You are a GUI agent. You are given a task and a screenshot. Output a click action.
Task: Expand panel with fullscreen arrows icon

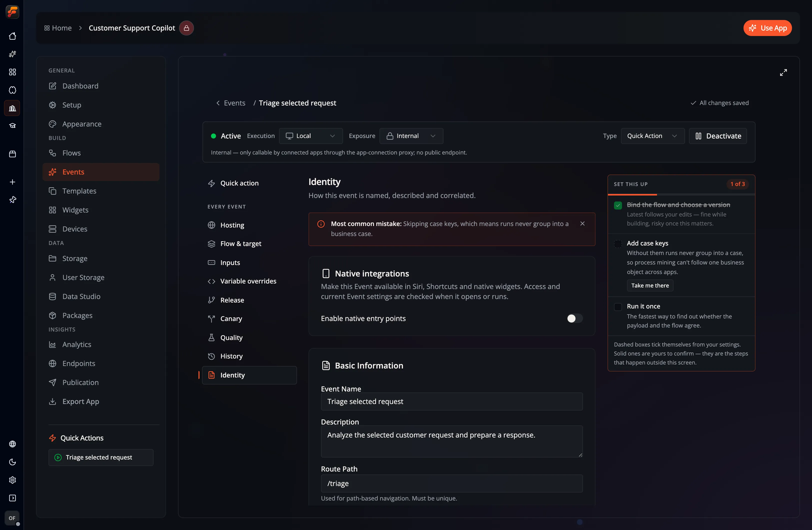[x=783, y=72]
